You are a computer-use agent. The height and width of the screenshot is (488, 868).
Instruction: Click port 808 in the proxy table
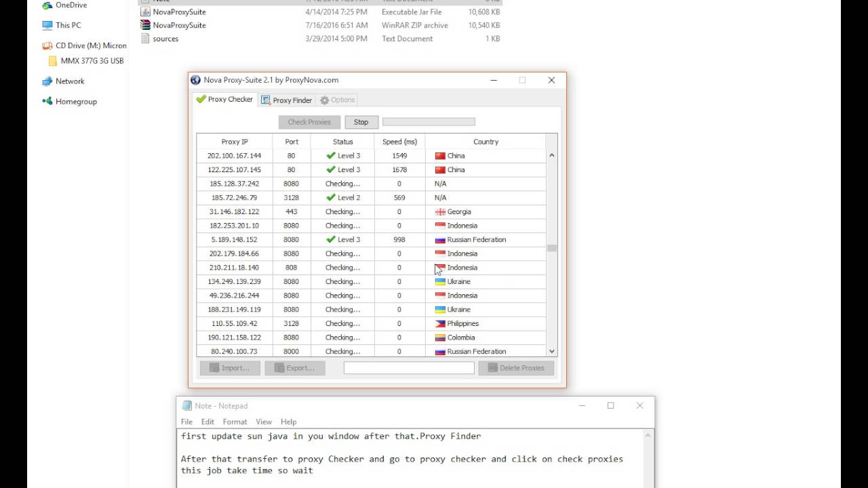pyautogui.click(x=292, y=268)
